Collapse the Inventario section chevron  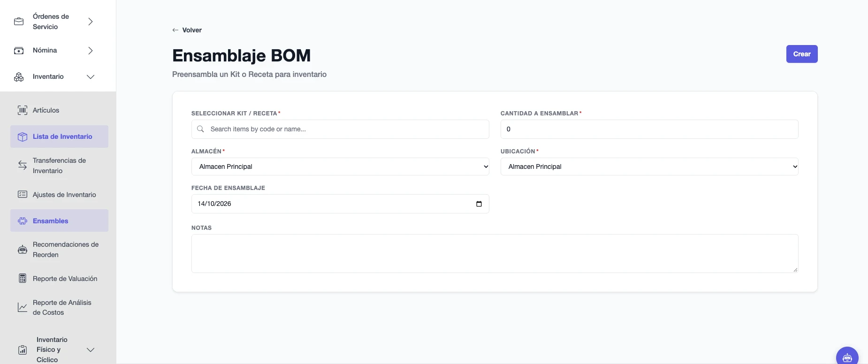pyautogui.click(x=91, y=77)
